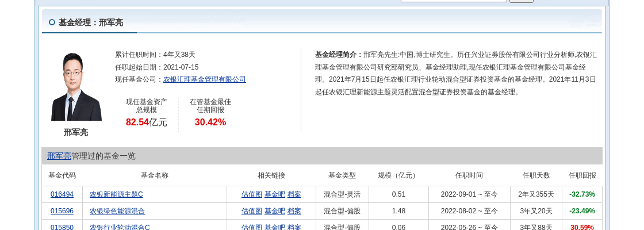The height and width of the screenshot is (230, 644).
Task: Click the 30.42% best return value
Action: tap(210, 122)
